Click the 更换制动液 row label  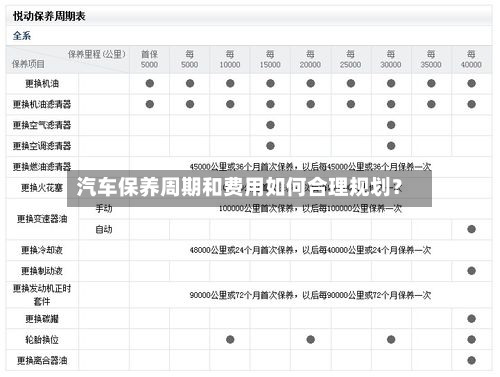[x=42, y=271]
